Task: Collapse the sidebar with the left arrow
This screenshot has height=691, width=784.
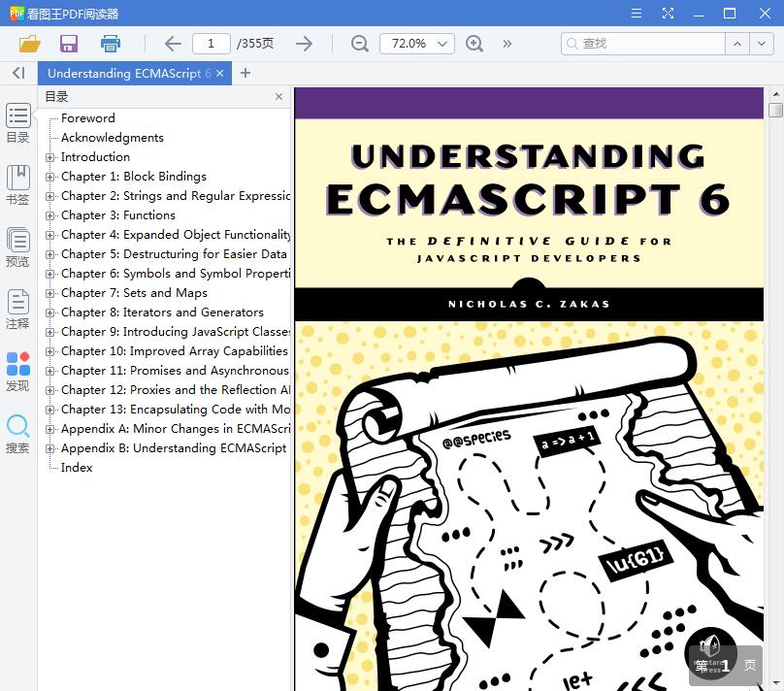Action: [x=18, y=73]
